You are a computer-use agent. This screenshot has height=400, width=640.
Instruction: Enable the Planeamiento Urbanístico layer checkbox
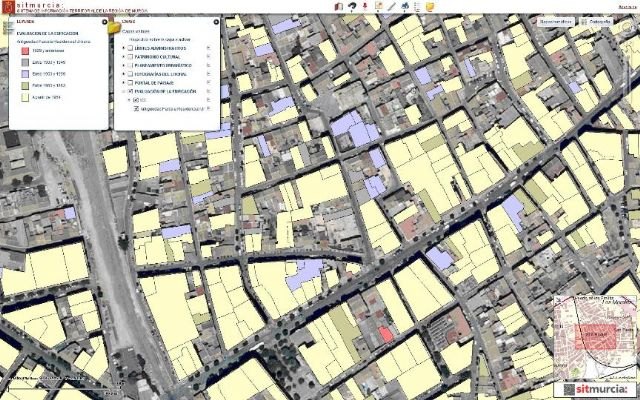130,65
